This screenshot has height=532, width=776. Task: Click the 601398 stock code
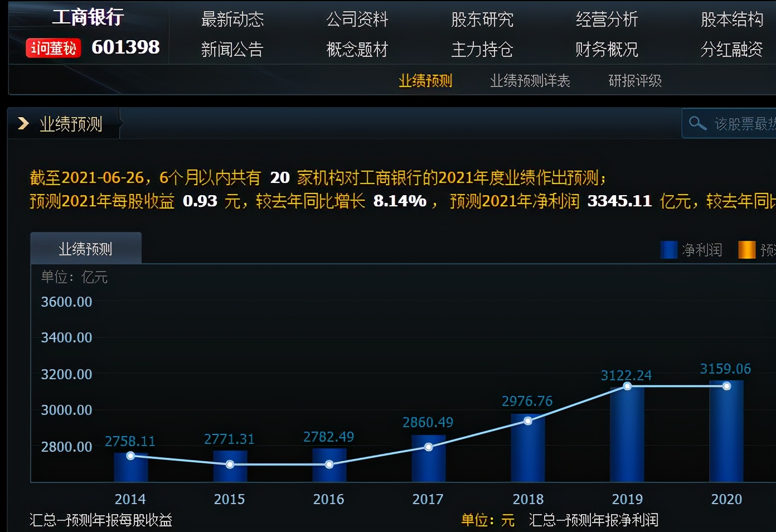(125, 47)
